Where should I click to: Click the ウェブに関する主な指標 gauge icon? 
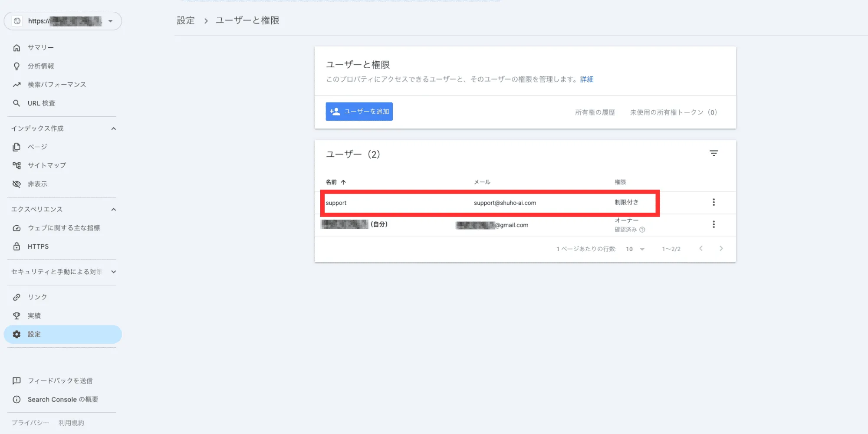coord(16,228)
